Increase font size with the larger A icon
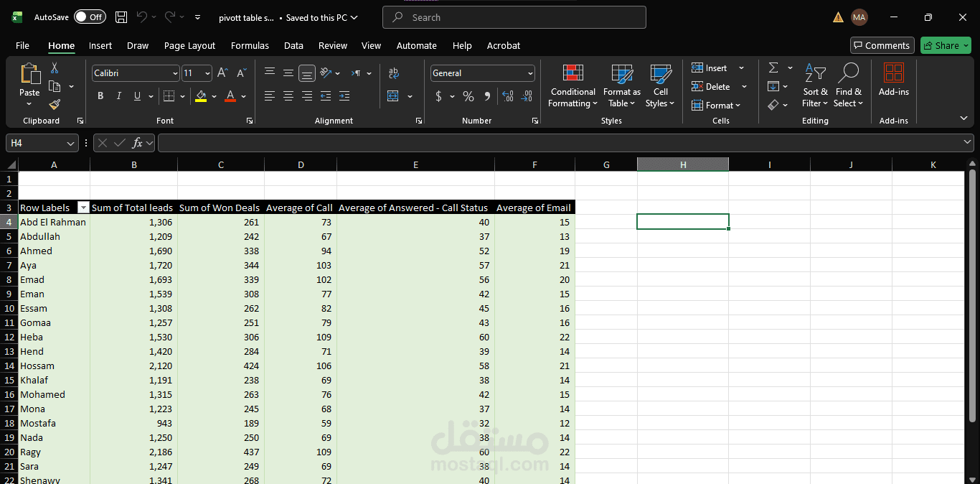This screenshot has height=484, width=980. pyautogui.click(x=222, y=73)
